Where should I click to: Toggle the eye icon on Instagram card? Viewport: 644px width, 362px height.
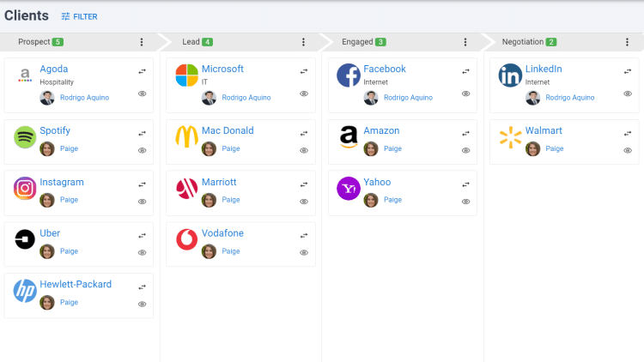pyautogui.click(x=142, y=202)
